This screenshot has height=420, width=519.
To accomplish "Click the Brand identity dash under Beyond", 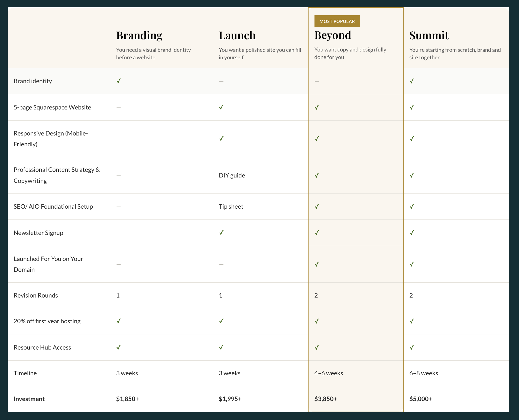I will (317, 81).
